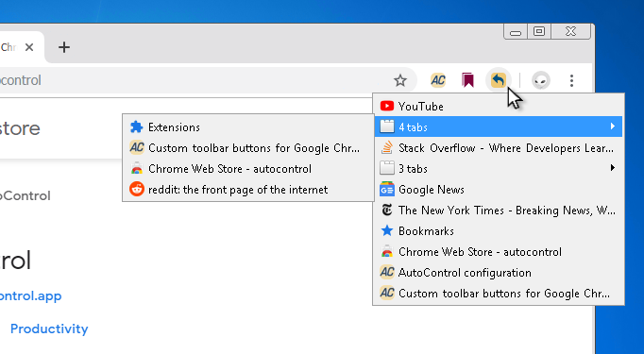Restore The New York Times tab

(x=499, y=210)
